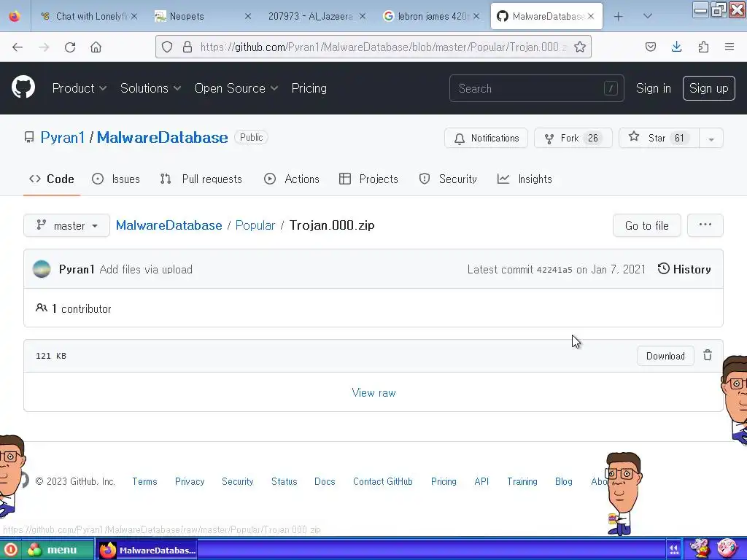
Task: Reload the page with refresh icon
Action: pyautogui.click(x=70, y=47)
